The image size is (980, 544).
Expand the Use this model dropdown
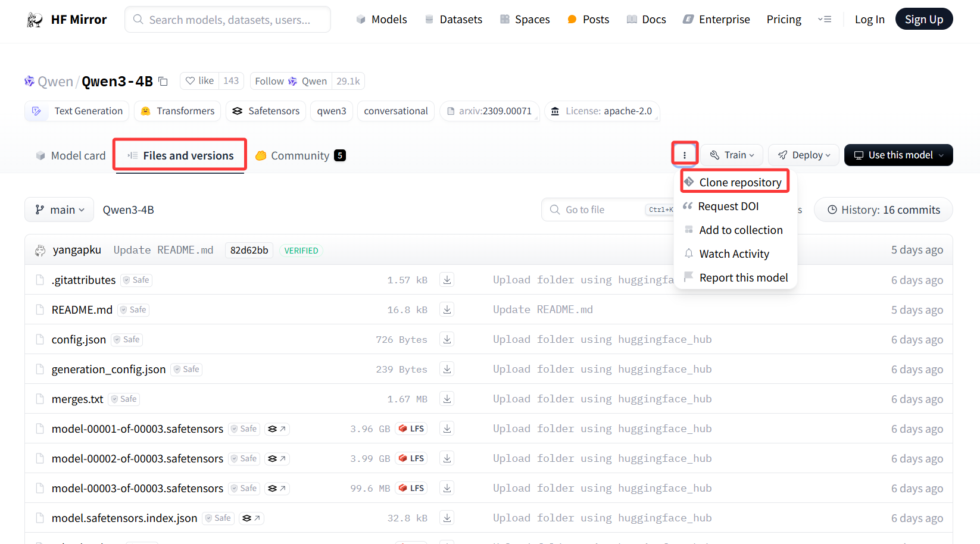898,155
